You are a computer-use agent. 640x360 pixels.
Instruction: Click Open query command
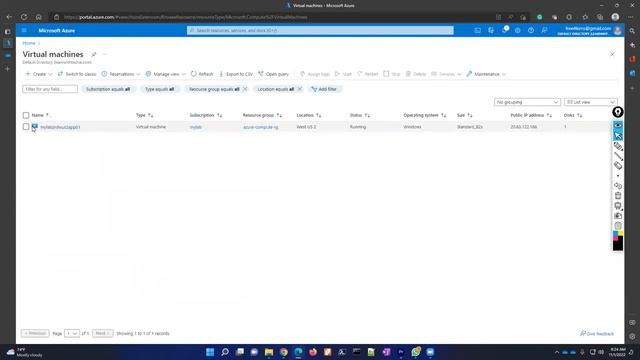[x=273, y=74]
